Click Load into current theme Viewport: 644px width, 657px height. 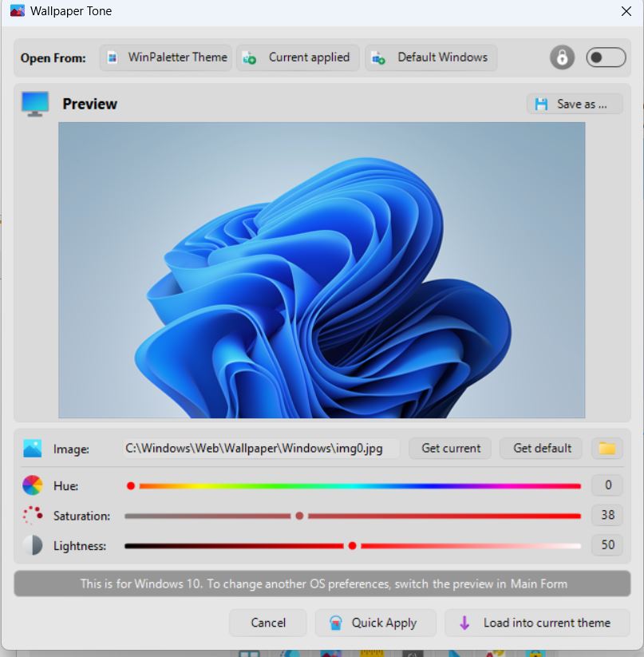pos(537,623)
